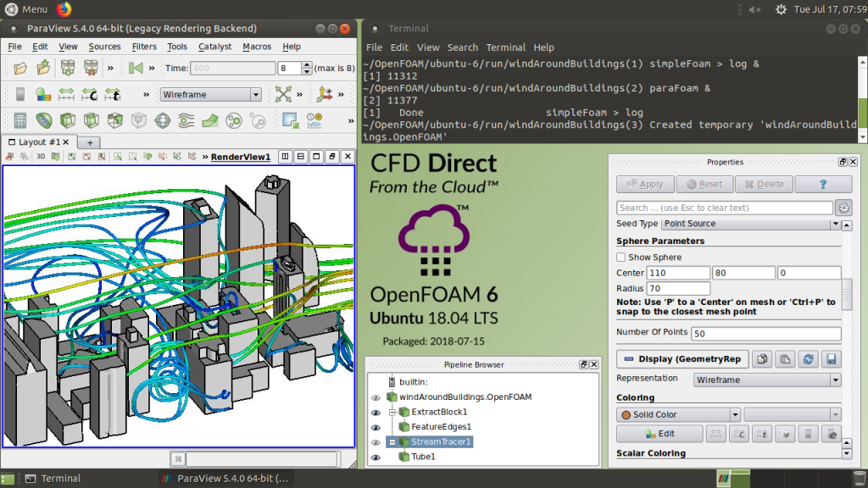
Task: Toggle orientation axes visibility icon
Action: tap(325, 94)
